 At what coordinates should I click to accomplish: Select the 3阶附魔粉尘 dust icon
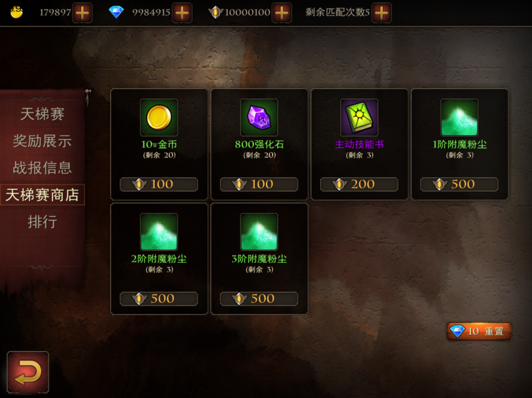(259, 232)
